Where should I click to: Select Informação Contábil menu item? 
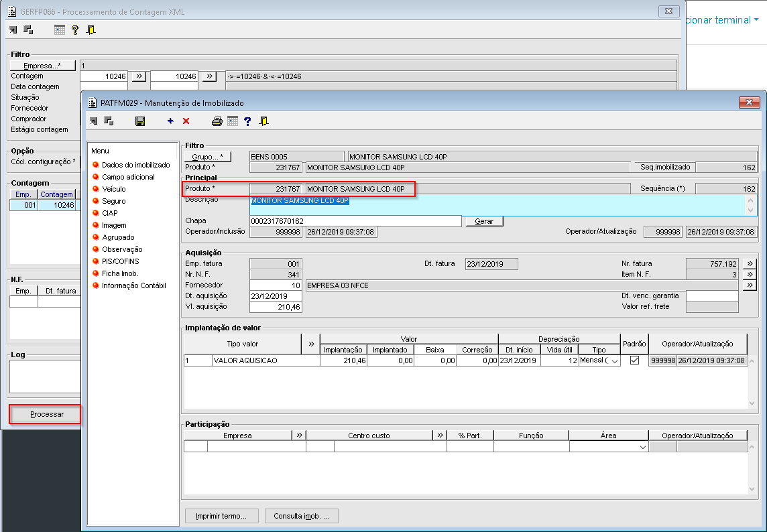point(133,285)
